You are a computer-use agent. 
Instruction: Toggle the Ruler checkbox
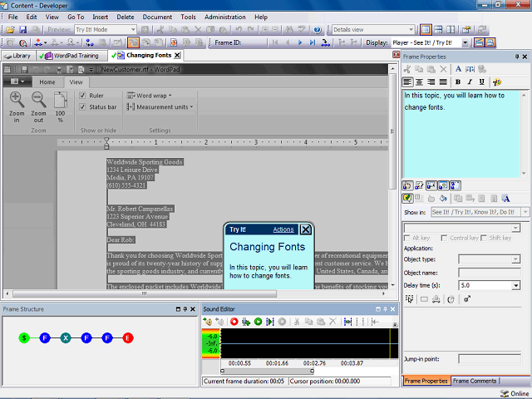[x=82, y=96]
